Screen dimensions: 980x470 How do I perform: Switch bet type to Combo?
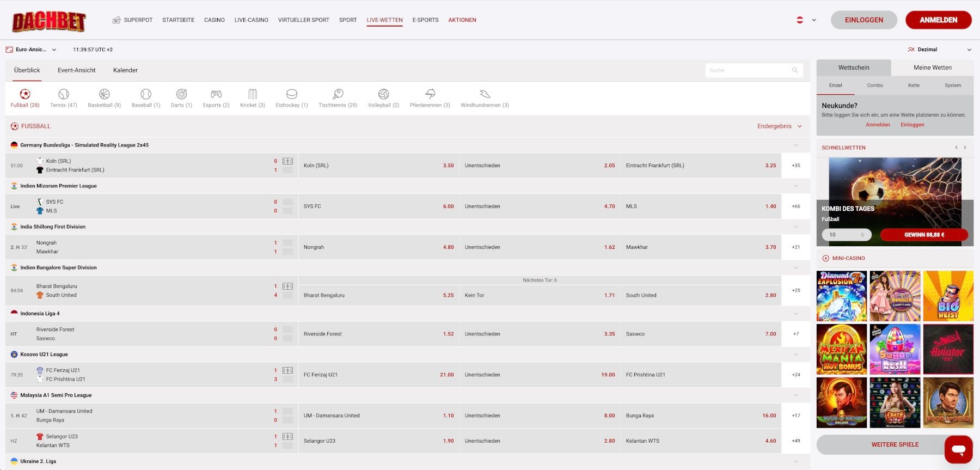coord(875,86)
